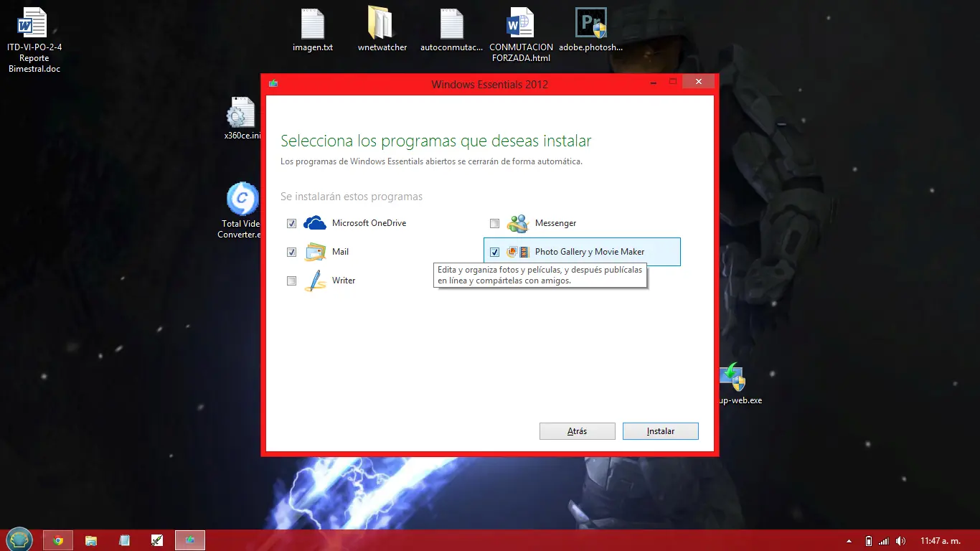The image size is (980, 551).
Task: Select the Total Video Converter desktop icon
Action: (240, 210)
